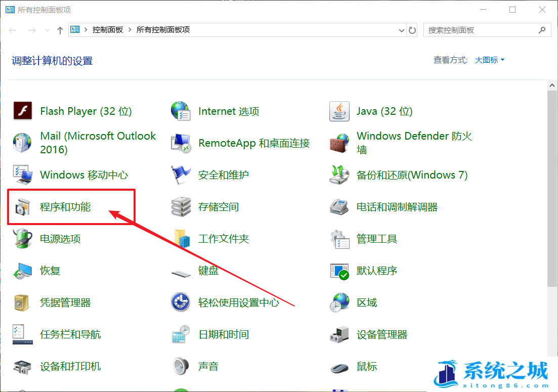The width and height of the screenshot is (558, 392).
Task: Open 日期和时间 calendar clock icon
Action: (x=181, y=334)
